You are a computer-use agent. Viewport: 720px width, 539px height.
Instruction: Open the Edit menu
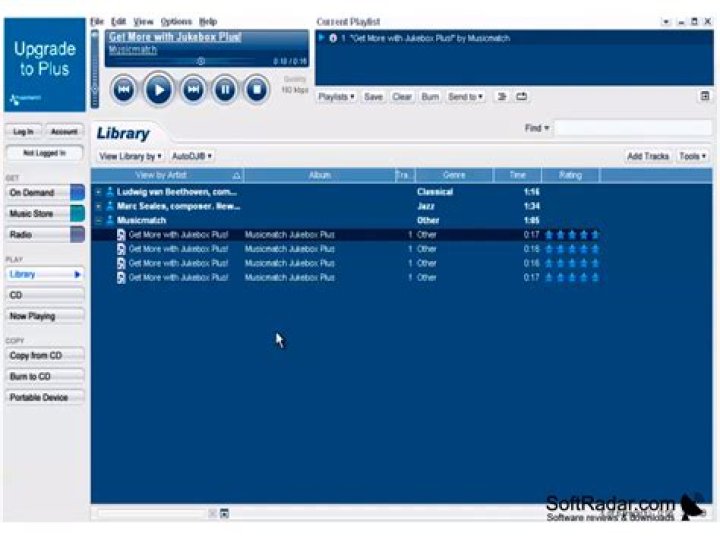118,22
